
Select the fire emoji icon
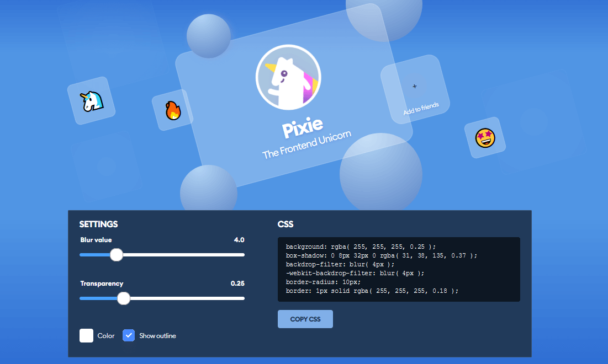point(172,110)
